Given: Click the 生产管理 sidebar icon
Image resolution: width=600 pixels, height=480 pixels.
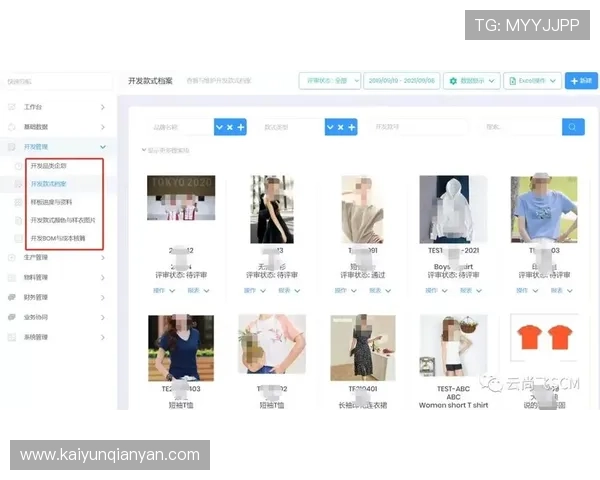Looking at the screenshot, I should (x=12, y=257).
